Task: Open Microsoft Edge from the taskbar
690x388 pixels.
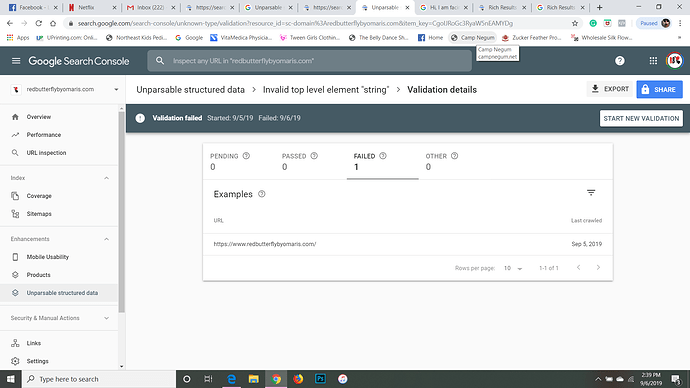Action: click(231, 379)
